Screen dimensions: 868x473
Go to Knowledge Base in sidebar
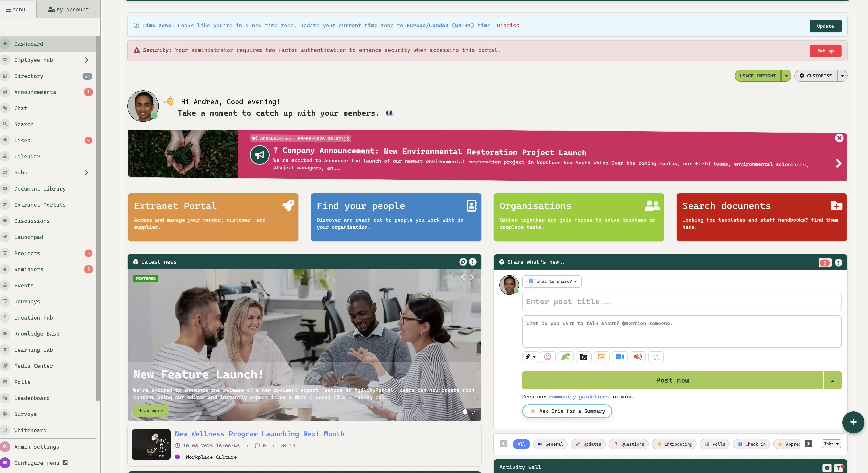pos(48,334)
